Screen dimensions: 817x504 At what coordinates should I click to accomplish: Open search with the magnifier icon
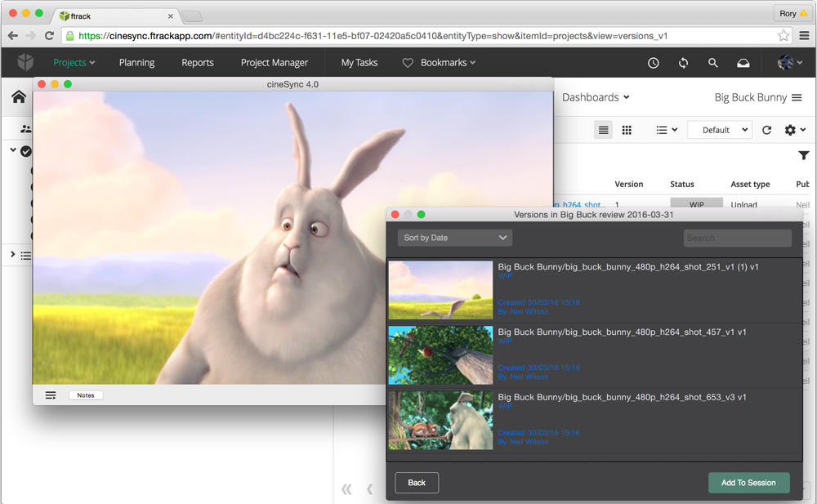point(712,63)
